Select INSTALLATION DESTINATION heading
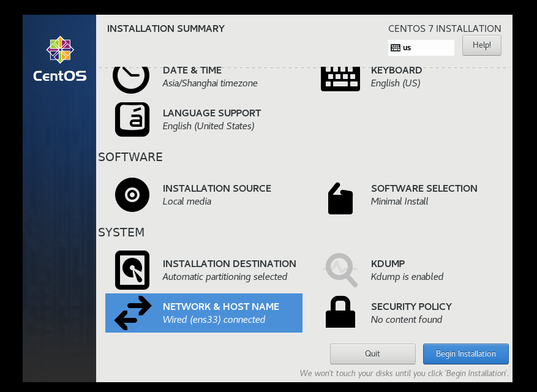Screen dimensions: 537x392 230,264
